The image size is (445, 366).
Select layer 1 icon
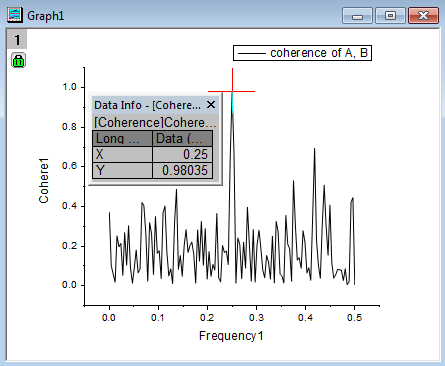(x=17, y=40)
